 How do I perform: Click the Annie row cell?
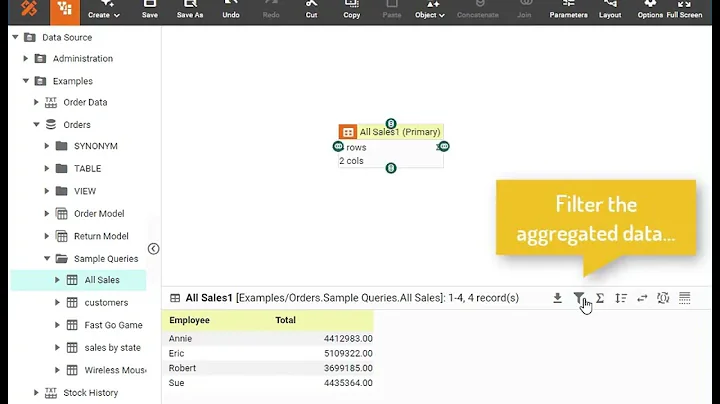[180, 338]
